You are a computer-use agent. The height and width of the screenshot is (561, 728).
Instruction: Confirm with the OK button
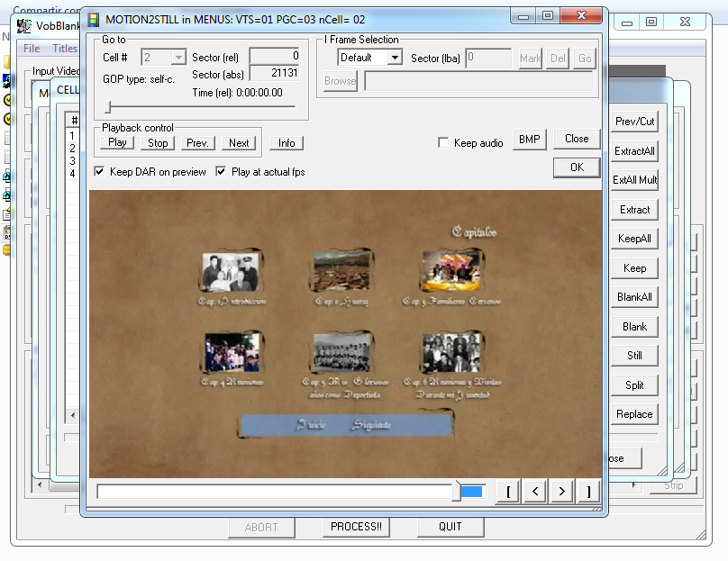point(577,167)
